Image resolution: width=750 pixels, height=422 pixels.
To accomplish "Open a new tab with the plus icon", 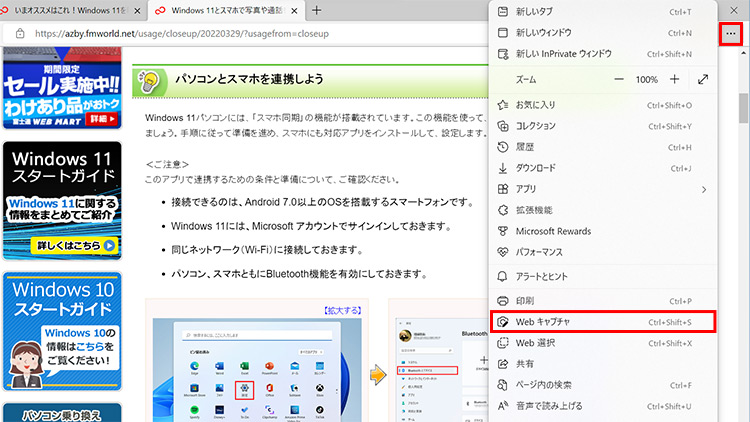I will [317, 10].
